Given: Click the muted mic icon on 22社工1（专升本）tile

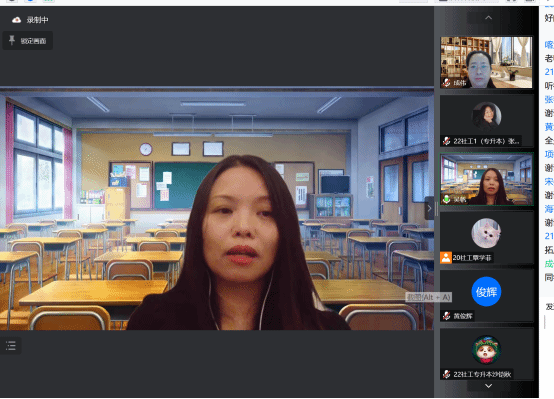Looking at the screenshot, I should pos(447,141).
